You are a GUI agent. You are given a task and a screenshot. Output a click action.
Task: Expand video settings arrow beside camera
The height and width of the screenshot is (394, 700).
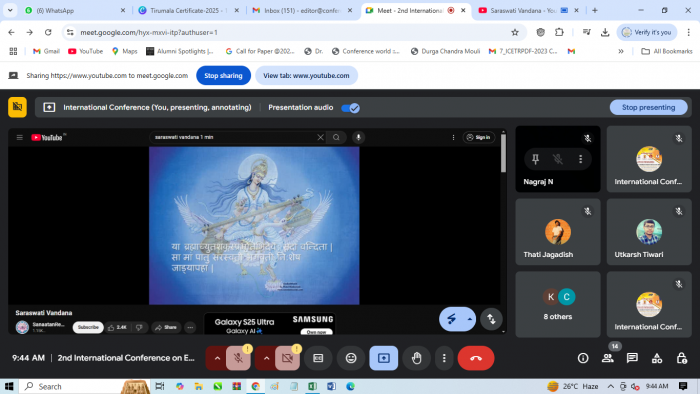tap(266, 358)
